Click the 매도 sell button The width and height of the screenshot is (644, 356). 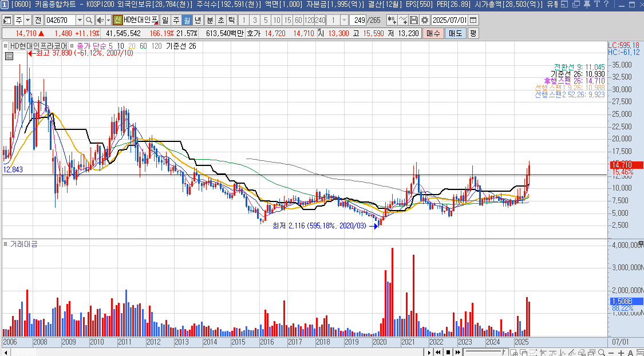click(456, 33)
